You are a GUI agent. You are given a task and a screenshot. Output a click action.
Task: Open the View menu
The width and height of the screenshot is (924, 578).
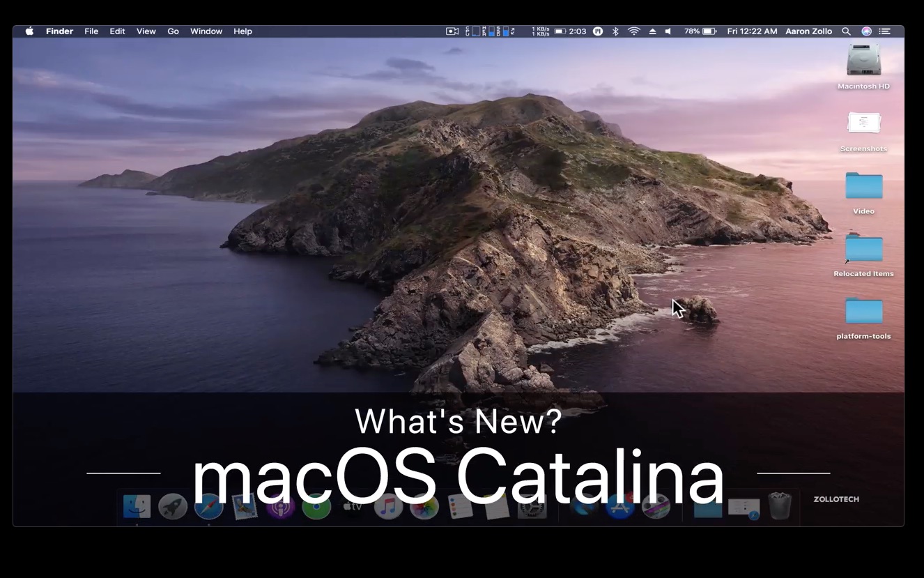pyautogui.click(x=146, y=31)
